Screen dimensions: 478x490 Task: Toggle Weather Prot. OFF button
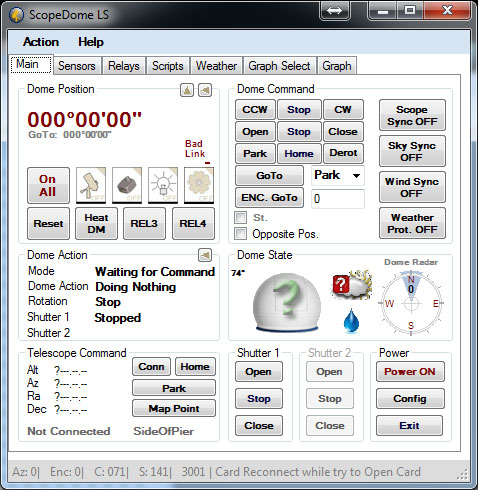pos(412,223)
